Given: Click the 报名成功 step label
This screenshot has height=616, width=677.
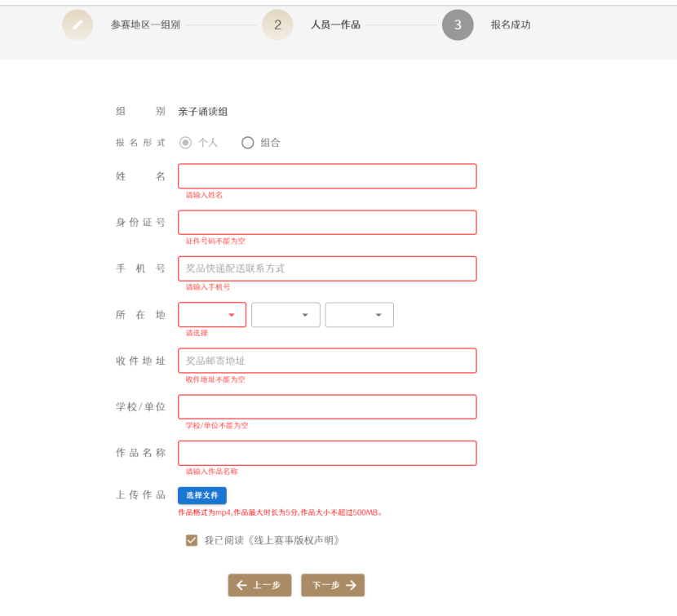Looking at the screenshot, I should (511, 25).
